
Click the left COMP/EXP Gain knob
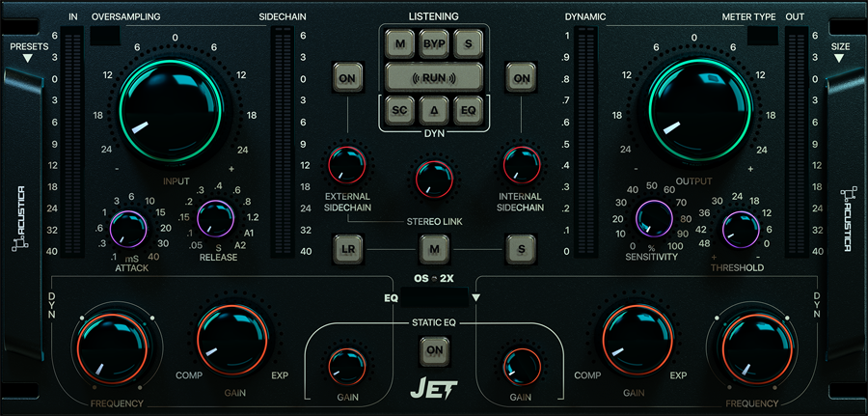pyautogui.click(x=232, y=339)
